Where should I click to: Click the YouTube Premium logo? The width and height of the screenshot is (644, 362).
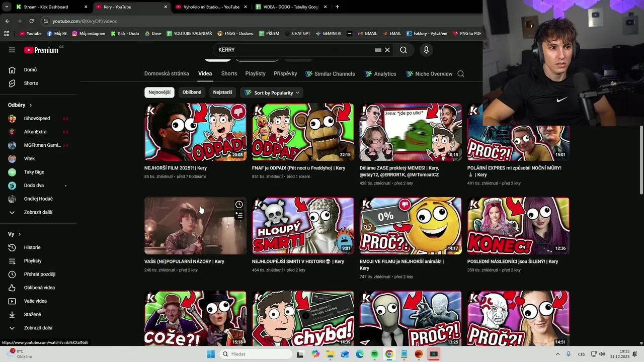(x=41, y=50)
